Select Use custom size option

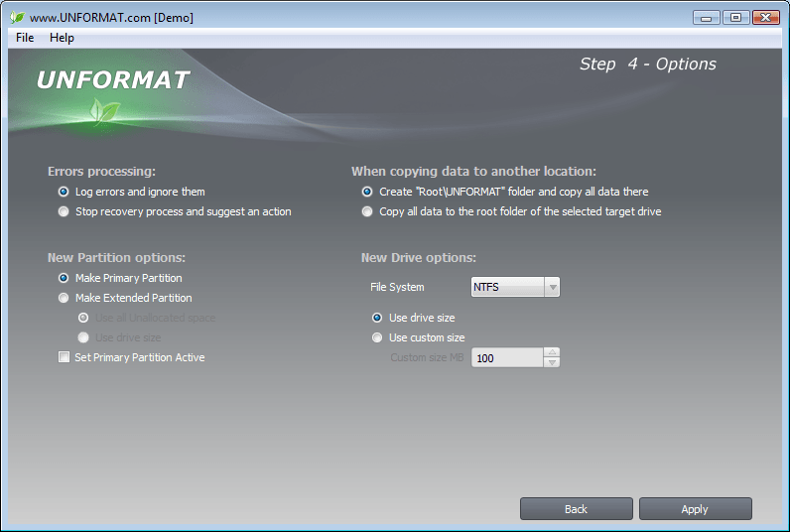tap(418, 337)
